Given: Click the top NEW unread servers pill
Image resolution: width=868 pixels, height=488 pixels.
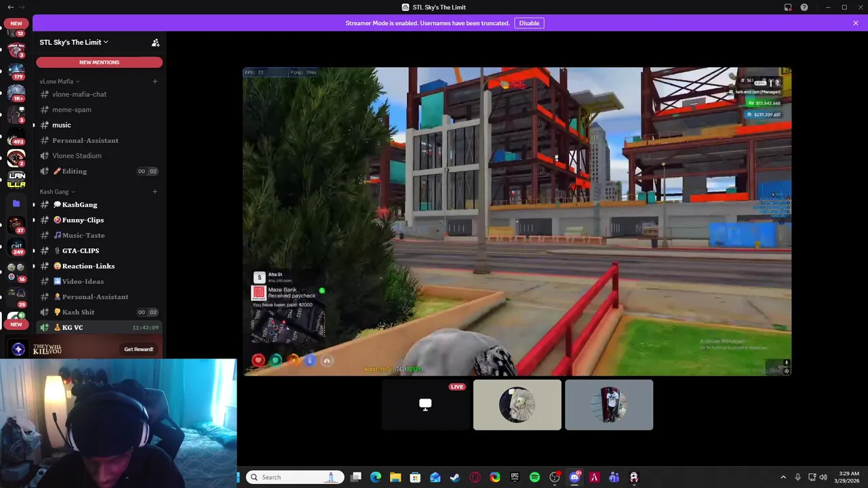Looking at the screenshot, I should [16, 24].
